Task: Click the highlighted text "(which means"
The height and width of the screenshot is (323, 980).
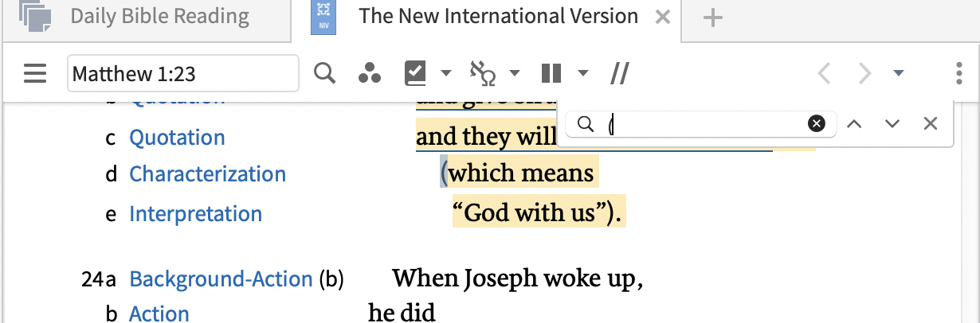Action: 517,173
